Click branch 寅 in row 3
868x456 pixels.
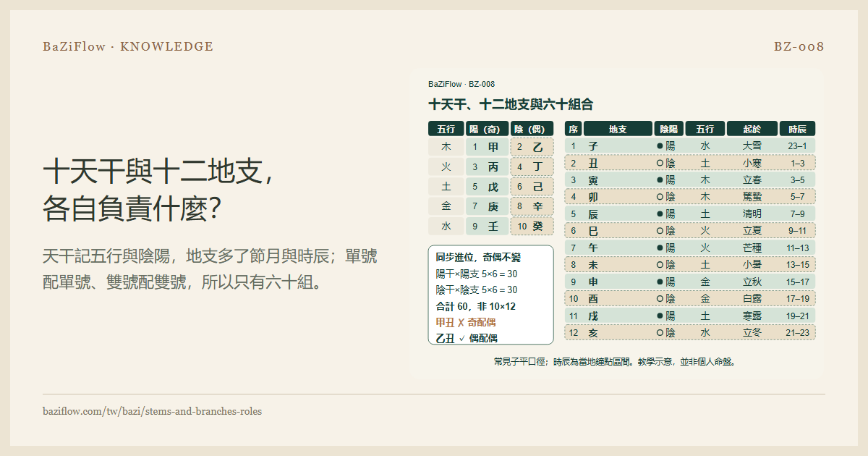point(593,180)
